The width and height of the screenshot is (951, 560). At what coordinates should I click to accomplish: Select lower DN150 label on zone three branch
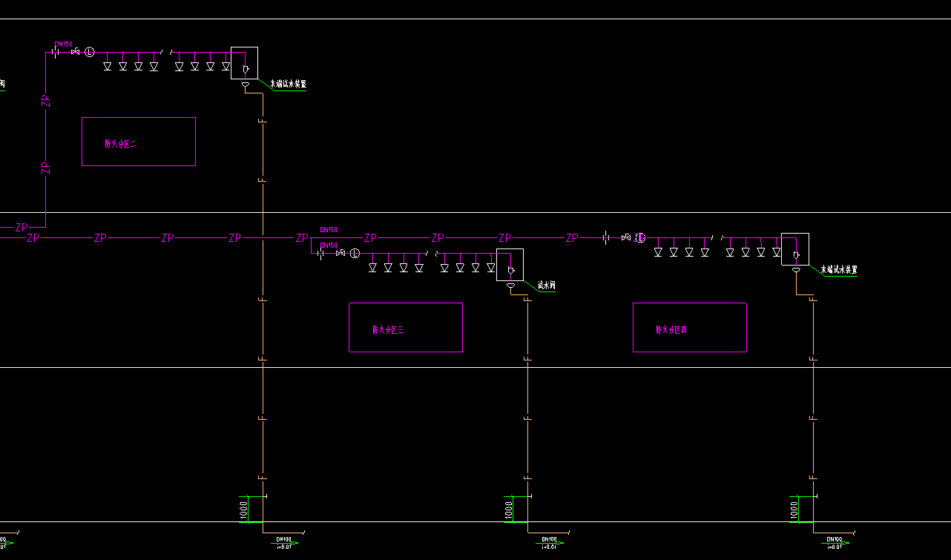[329, 245]
